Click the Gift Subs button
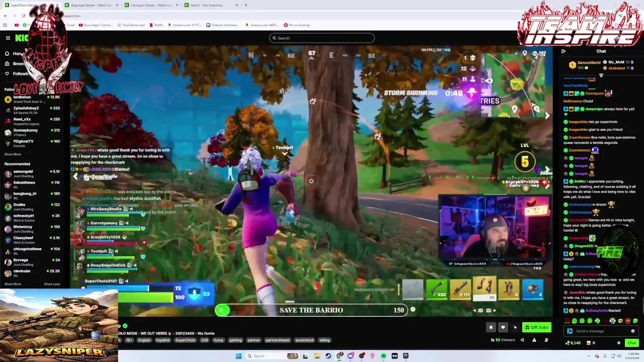This screenshot has width=644, height=362. point(536,327)
